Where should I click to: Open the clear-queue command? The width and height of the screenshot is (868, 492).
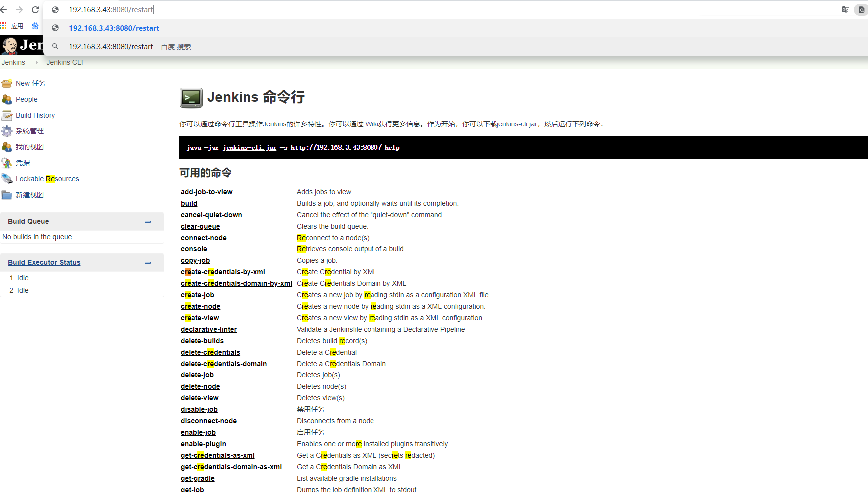pyautogui.click(x=200, y=226)
